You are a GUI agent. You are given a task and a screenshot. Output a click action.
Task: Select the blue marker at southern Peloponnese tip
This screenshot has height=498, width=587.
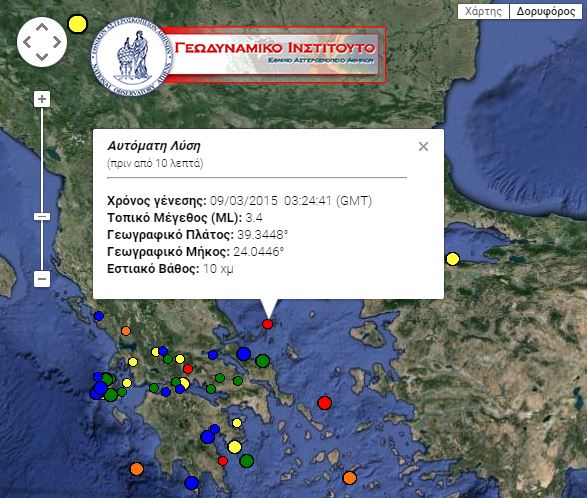click(192, 483)
